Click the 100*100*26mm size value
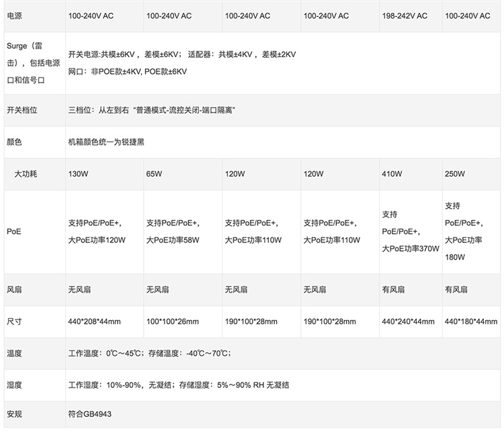This screenshot has width=504, height=431. [x=173, y=321]
